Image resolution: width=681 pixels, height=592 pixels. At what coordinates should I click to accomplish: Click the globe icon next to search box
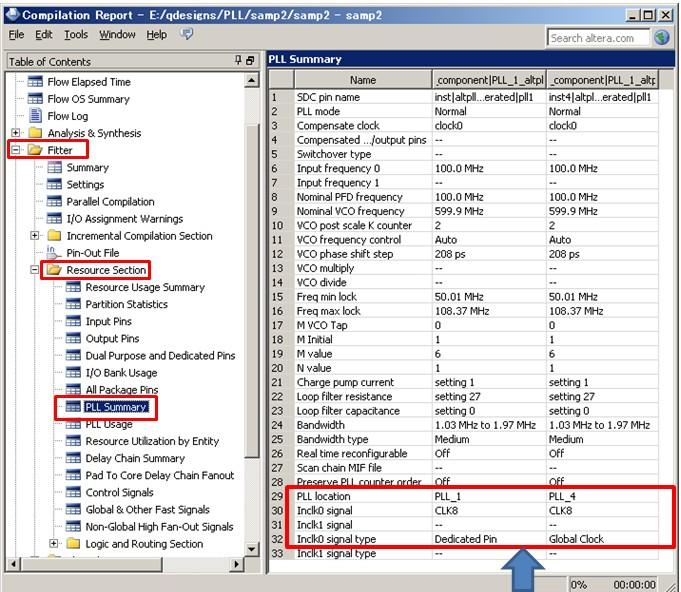tap(662, 38)
